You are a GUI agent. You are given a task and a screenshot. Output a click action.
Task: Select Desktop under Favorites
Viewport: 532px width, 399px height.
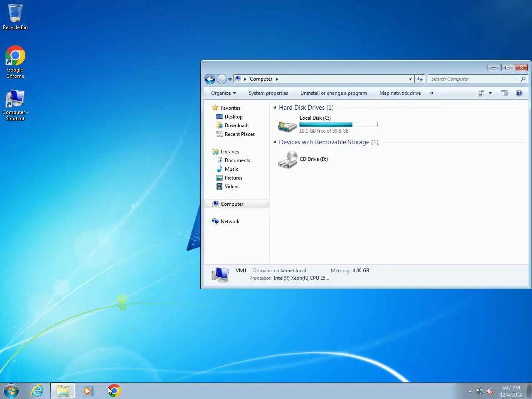tap(234, 117)
